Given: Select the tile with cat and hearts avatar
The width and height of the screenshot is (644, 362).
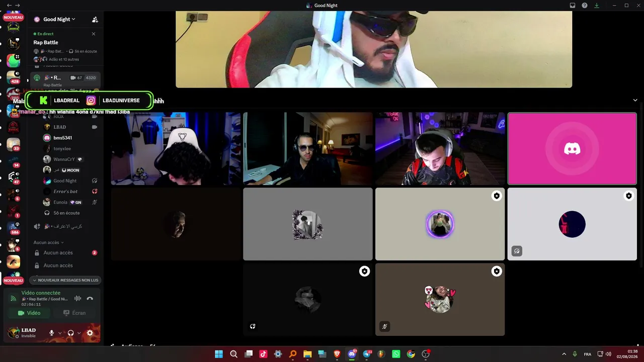Looking at the screenshot, I should (x=440, y=300).
